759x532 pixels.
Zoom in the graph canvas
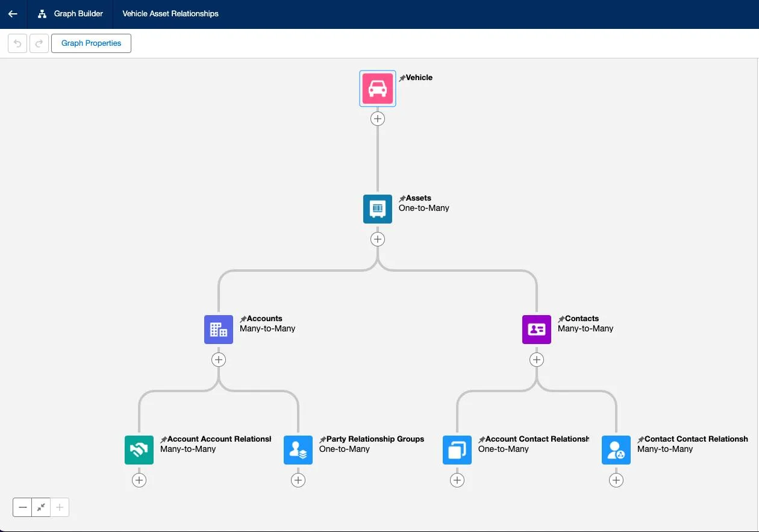(60, 507)
